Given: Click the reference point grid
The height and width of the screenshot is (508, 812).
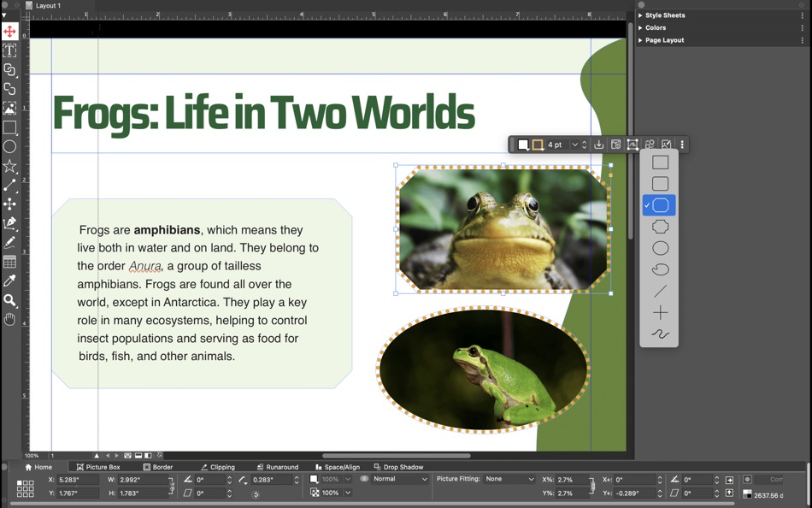Looking at the screenshot, I should click(25, 488).
